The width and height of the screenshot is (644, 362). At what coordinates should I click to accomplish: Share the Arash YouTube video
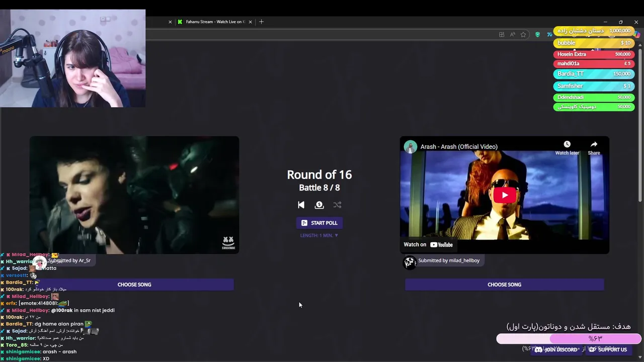pyautogui.click(x=594, y=147)
